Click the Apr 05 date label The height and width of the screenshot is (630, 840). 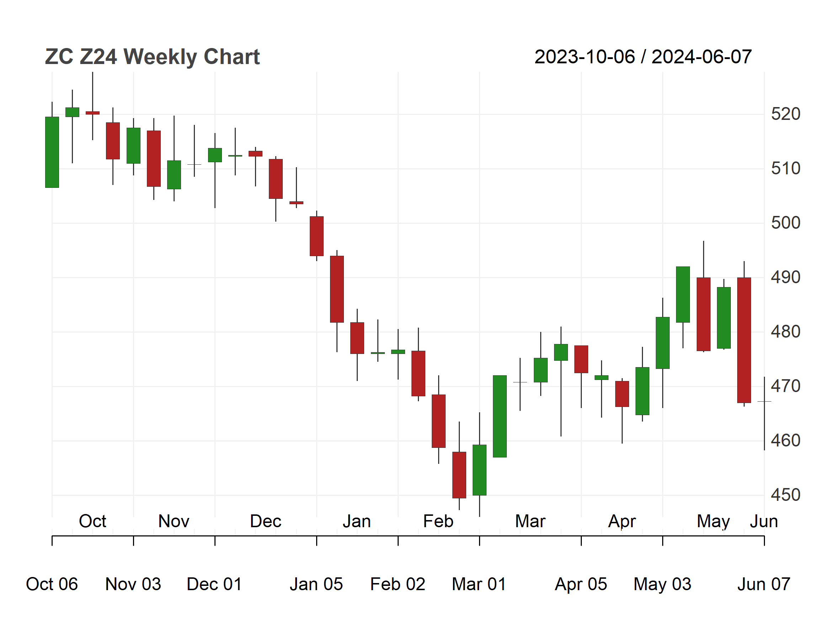point(581,584)
